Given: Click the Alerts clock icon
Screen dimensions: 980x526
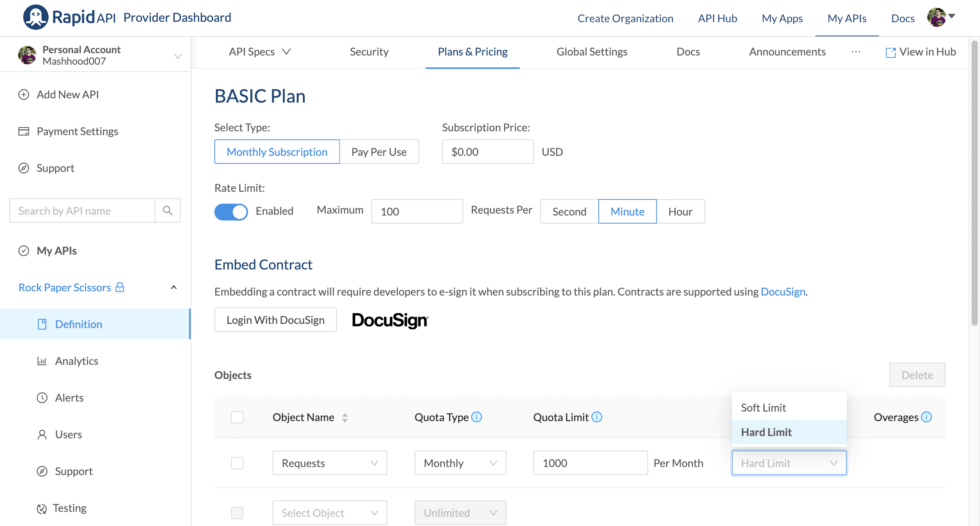Looking at the screenshot, I should point(42,398).
